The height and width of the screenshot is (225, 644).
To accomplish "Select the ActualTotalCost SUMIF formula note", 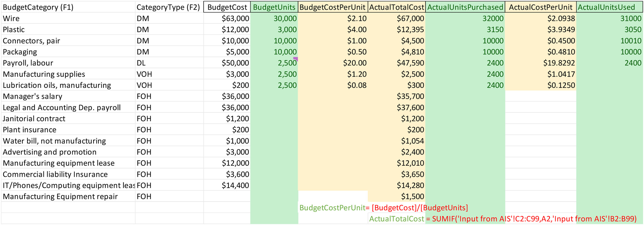I will [x=503, y=219].
